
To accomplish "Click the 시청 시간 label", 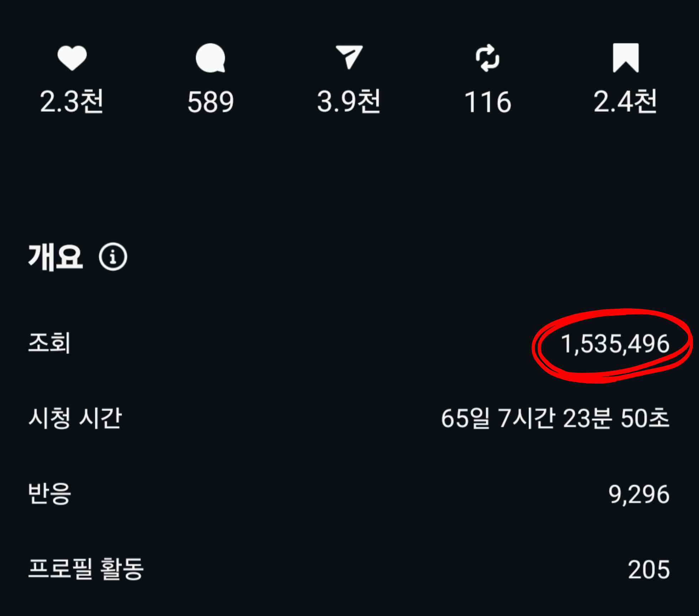I will pyautogui.click(x=75, y=418).
